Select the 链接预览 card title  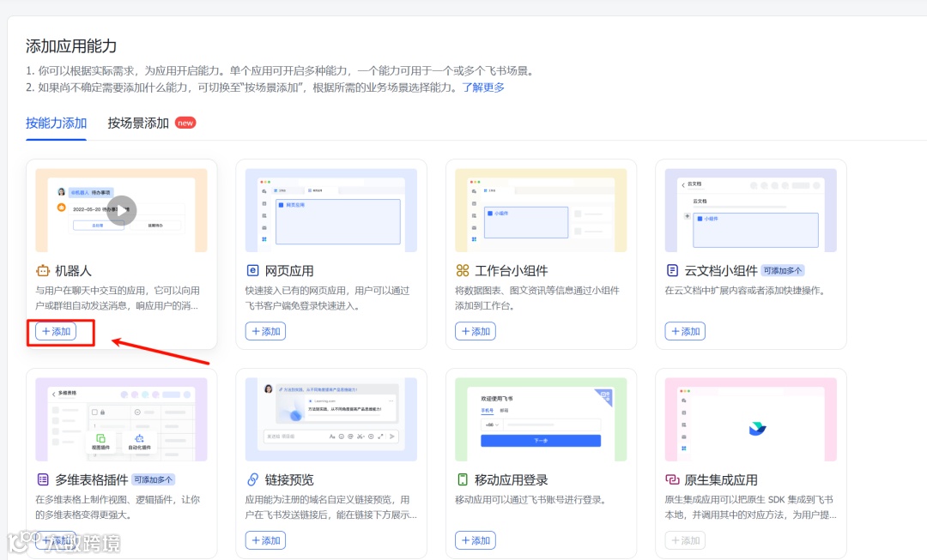(289, 479)
